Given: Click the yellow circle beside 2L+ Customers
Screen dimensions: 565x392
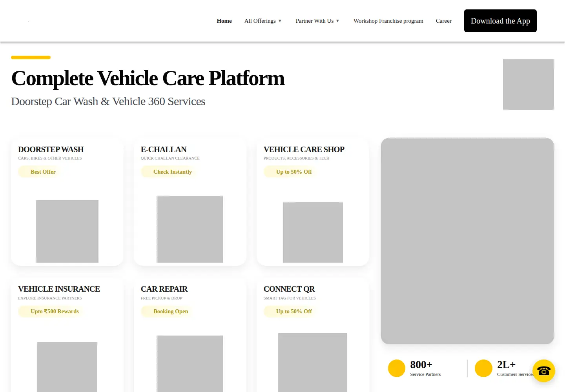Looking at the screenshot, I should pos(483,368).
